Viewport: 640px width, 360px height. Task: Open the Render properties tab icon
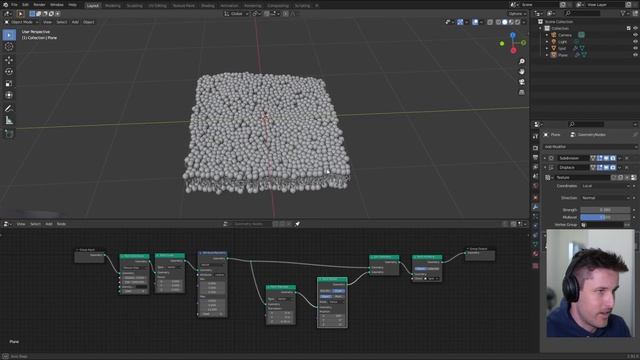535,148
